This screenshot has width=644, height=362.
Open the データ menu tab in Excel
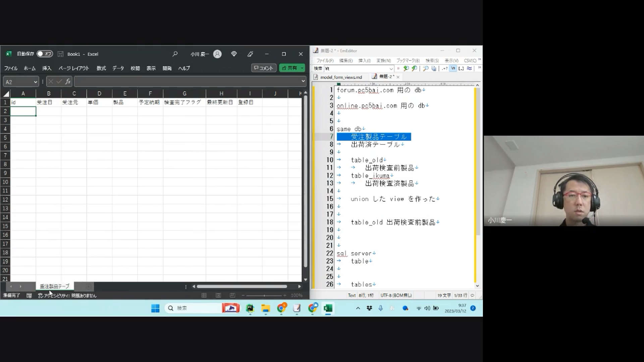(x=118, y=68)
